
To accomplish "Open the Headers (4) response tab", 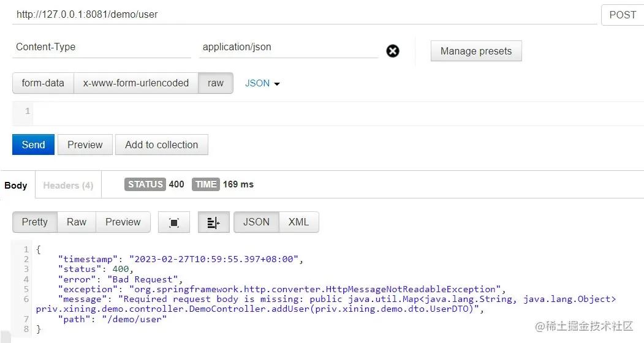I will [68, 185].
